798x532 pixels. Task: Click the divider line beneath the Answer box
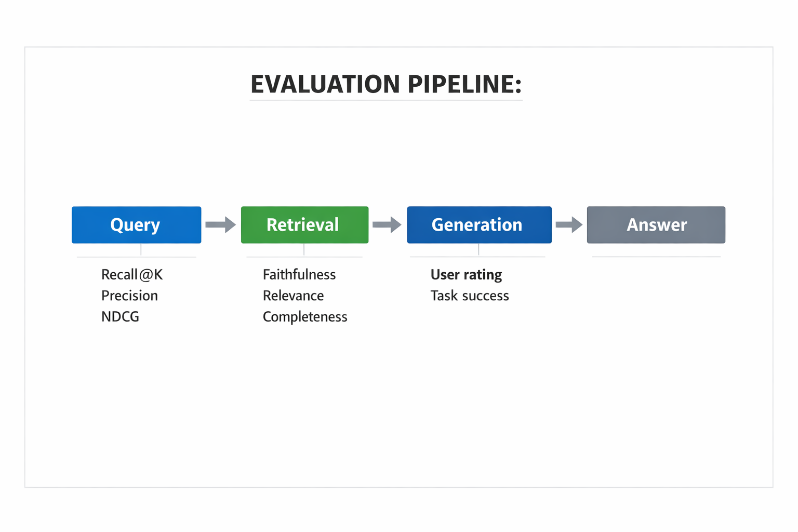coord(656,257)
